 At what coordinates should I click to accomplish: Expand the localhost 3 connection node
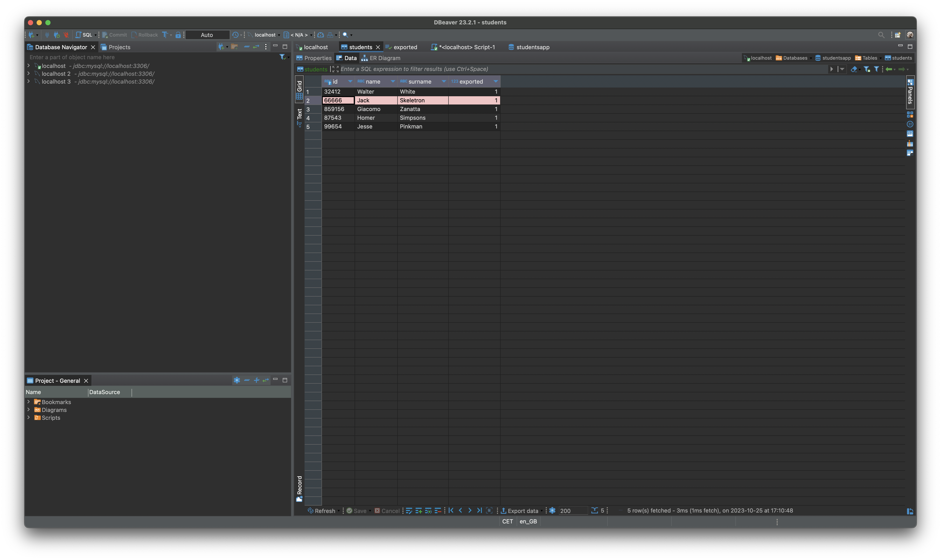point(29,81)
